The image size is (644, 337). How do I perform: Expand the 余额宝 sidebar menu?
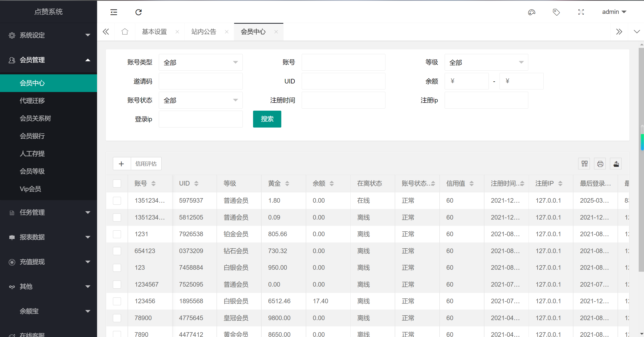(48, 311)
